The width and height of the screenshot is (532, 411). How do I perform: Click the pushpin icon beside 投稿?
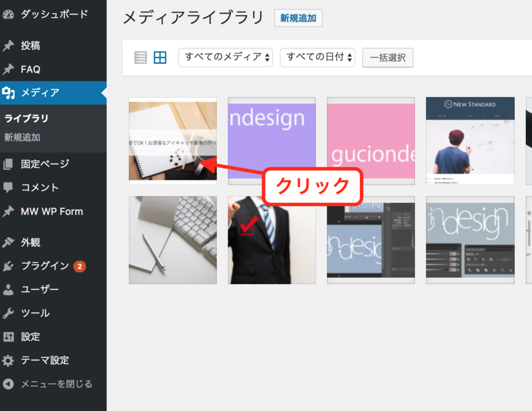[x=8, y=46]
